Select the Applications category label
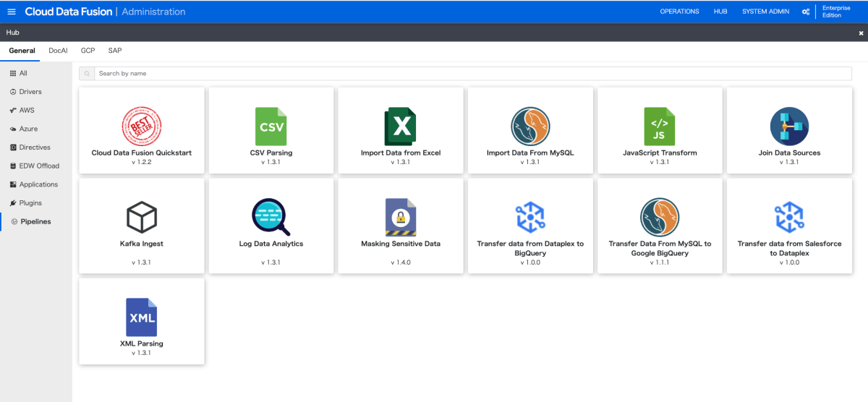The width and height of the screenshot is (868, 402). point(38,184)
